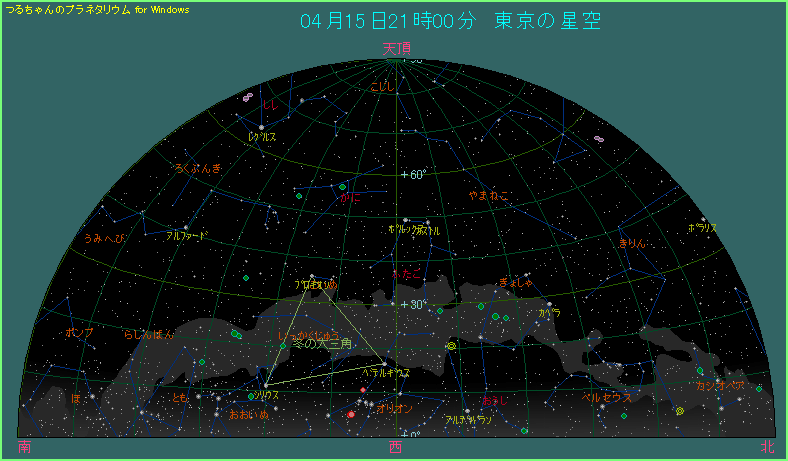The width and height of the screenshot is (788, 461).
Task: Select the green marker left of シリウス
Action: point(252,395)
